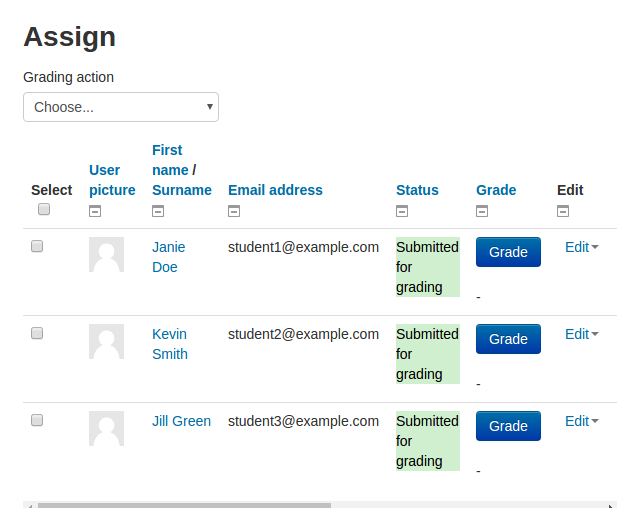
Task: Expand Edit menu for Janie Doe
Action: click(582, 247)
